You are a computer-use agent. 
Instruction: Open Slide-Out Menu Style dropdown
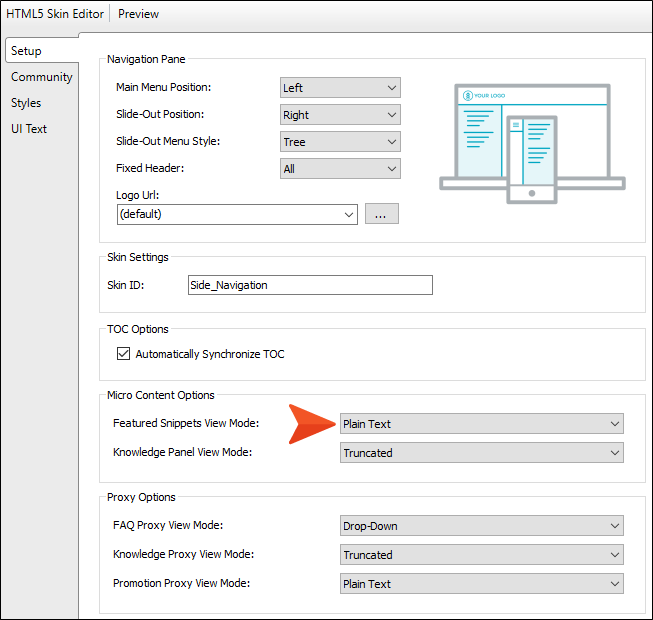click(340, 142)
